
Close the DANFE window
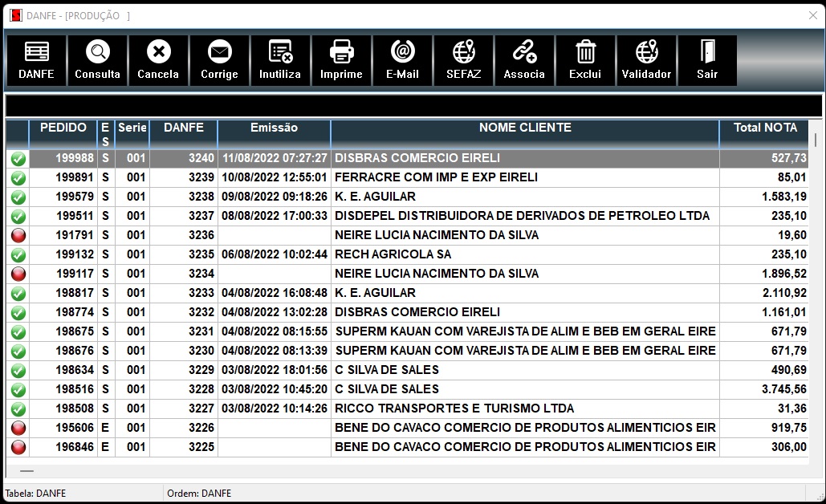pos(813,16)
